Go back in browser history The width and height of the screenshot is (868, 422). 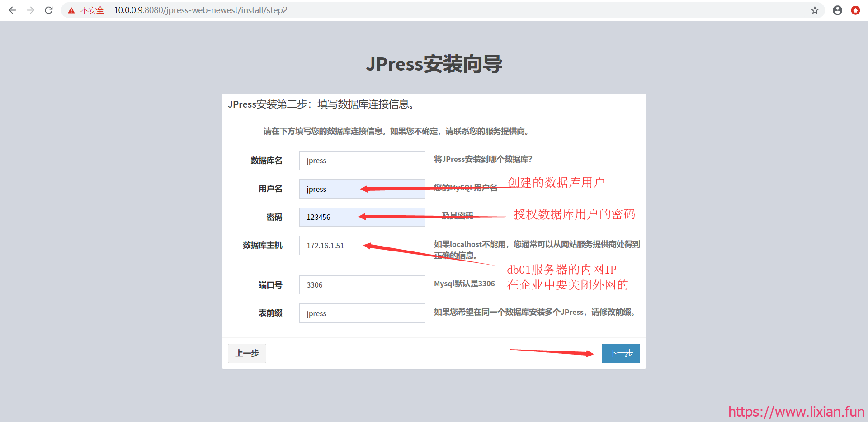point(12,10)
